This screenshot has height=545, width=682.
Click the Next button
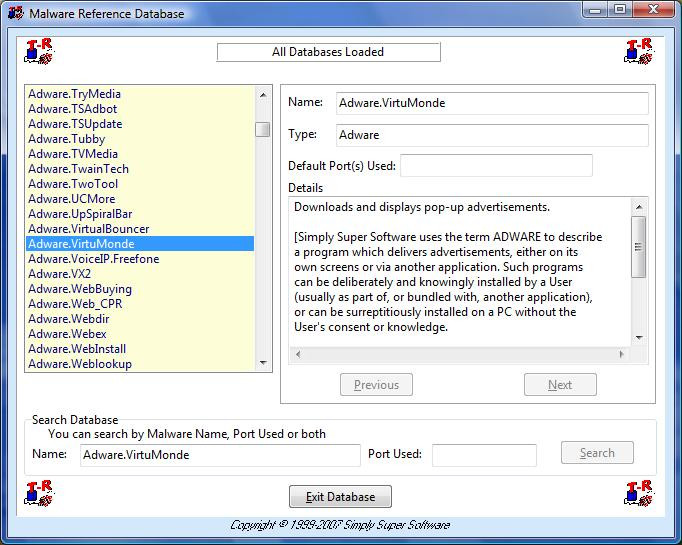pos(560,385)
